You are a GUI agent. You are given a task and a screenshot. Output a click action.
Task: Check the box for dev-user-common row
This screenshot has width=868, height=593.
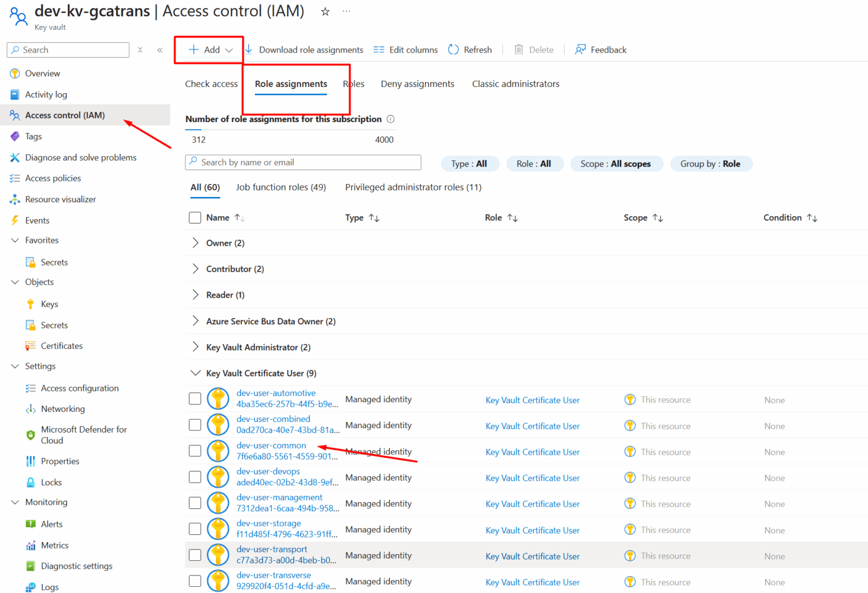click(194, 451)
